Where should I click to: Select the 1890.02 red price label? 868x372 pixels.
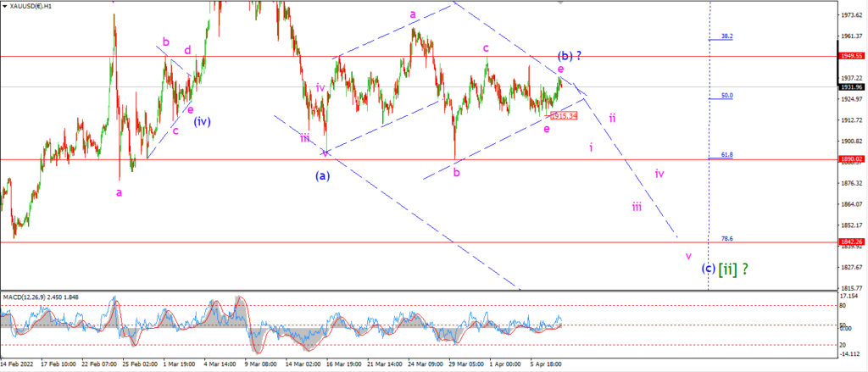[852, 159]
